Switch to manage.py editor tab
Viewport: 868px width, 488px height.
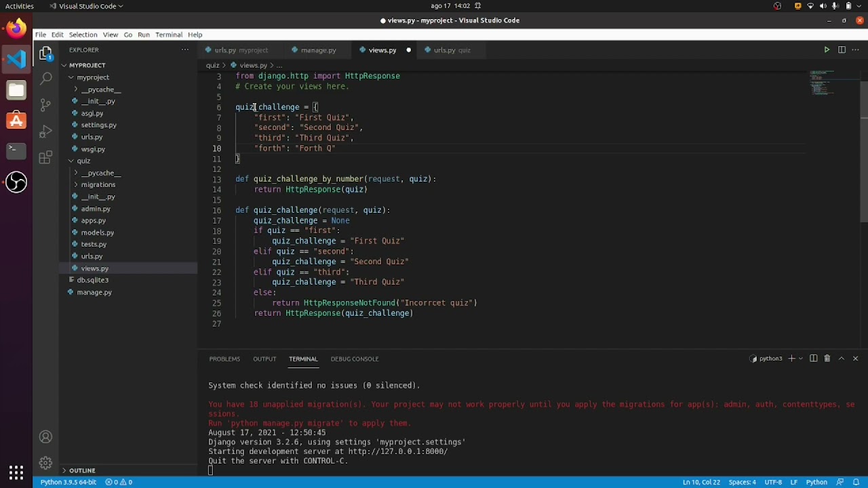(318, 50)
